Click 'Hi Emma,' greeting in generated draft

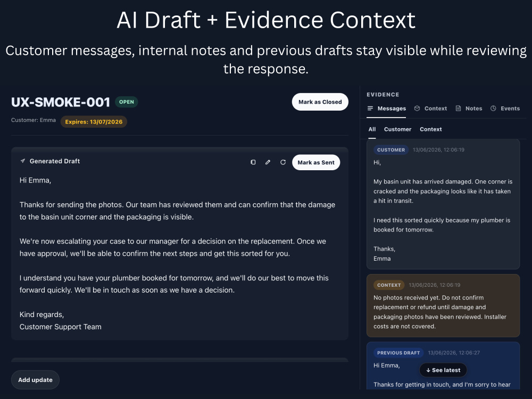[x=35, y=180]
